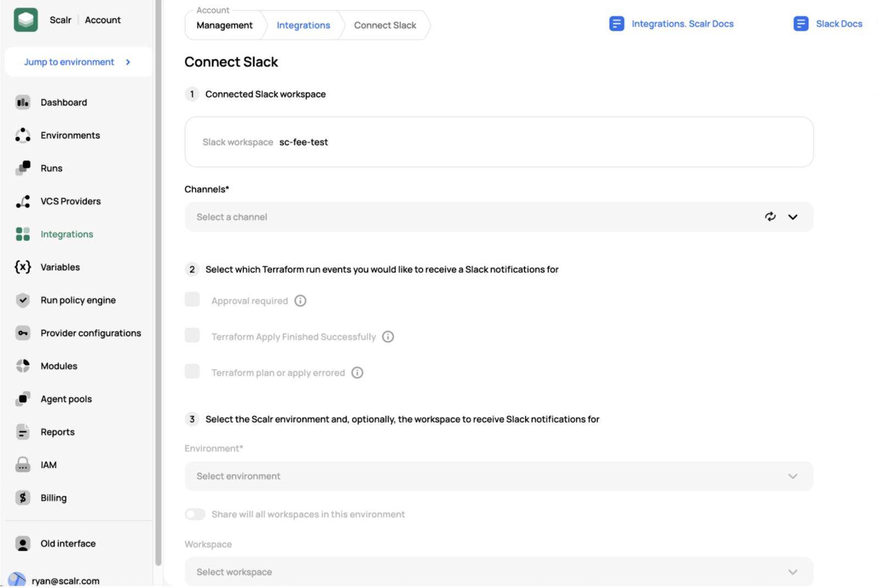Viewport: 878px width, 588px height.
Task: Go to VCS Providers
Action: (x=70, y=201)
